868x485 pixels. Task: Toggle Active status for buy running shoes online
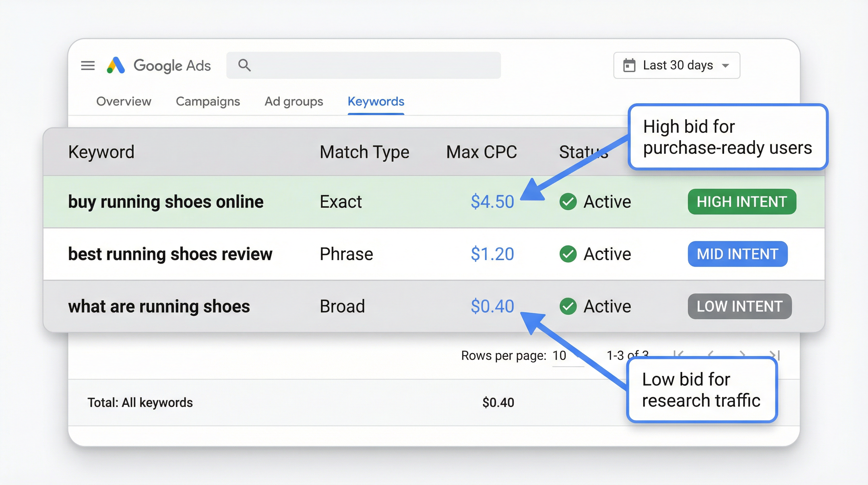pos(568,202)
